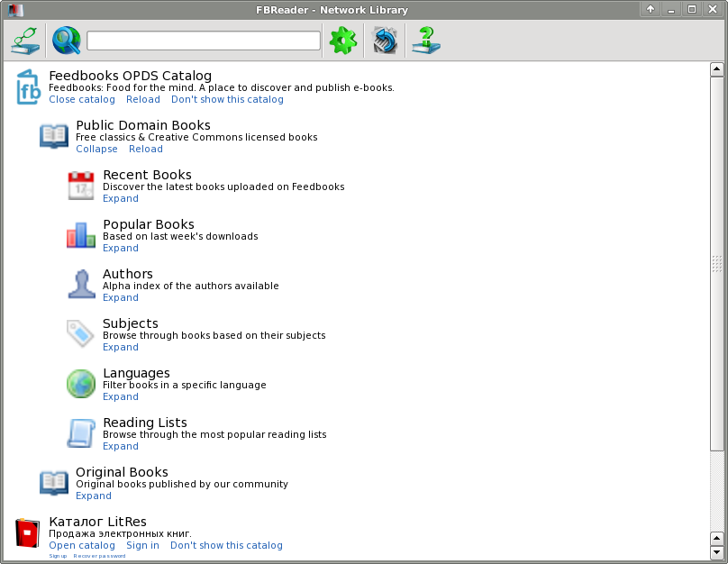Image resolution: width=728 pixels, height=564 pixels.
Task: Click the scroll-down arrow at scrollbar bottom
Action: tap(717, 552)
